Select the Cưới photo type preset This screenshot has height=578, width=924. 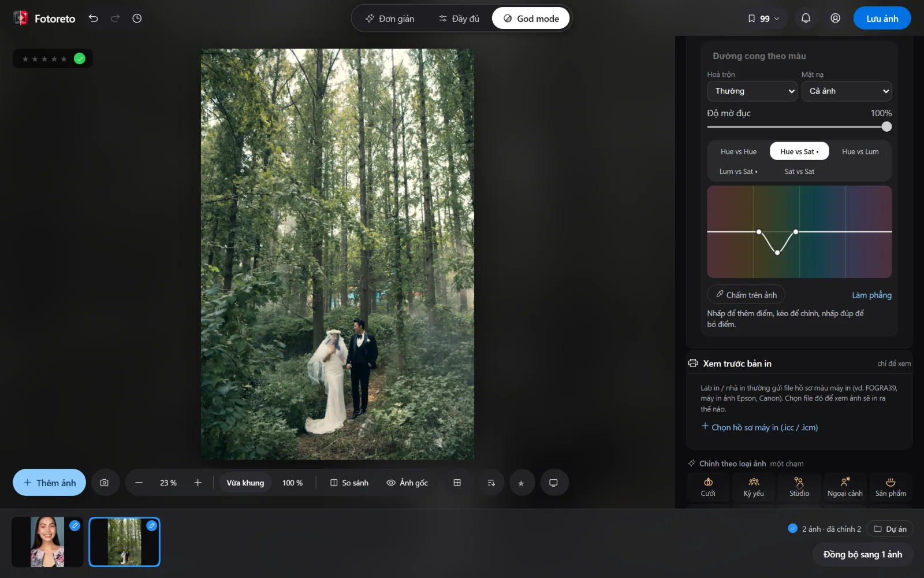pos(708,487)
